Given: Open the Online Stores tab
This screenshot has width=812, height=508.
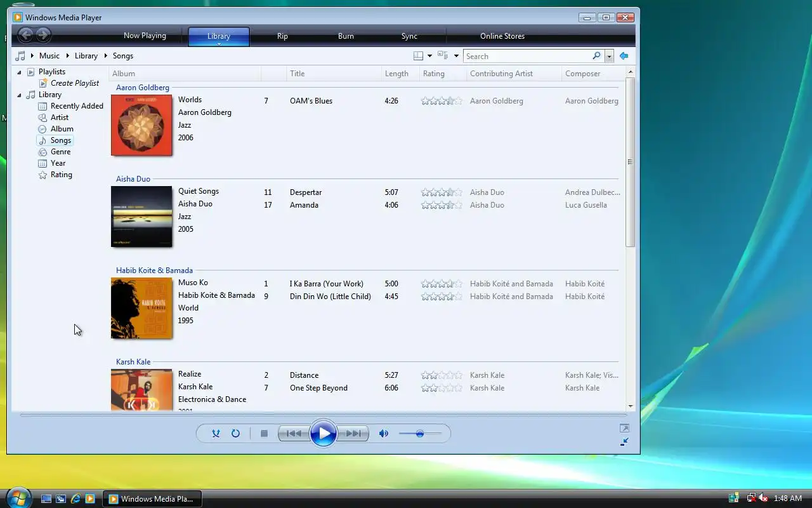Looking at the screenshot, I should pyautogui.click(x=502, y=36).
